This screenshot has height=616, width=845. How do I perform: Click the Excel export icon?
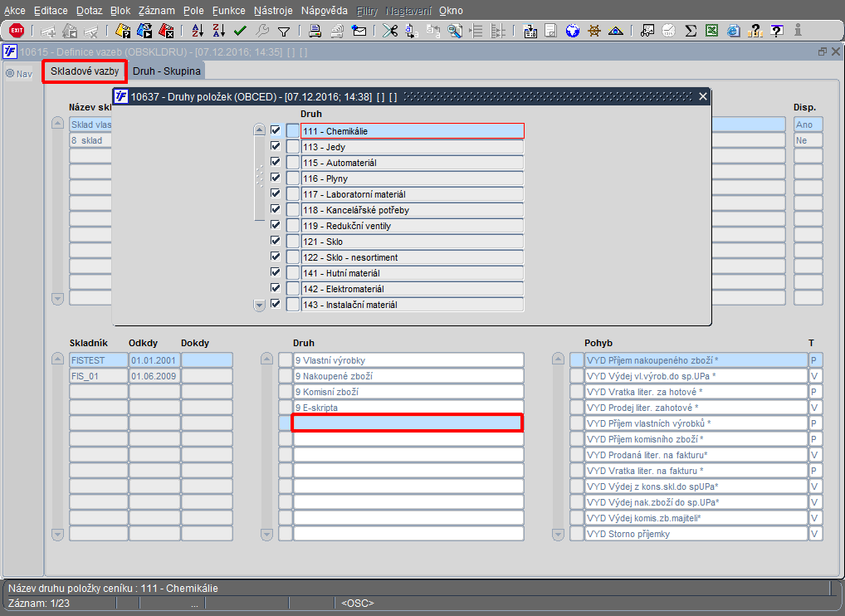tap(711, 31)
